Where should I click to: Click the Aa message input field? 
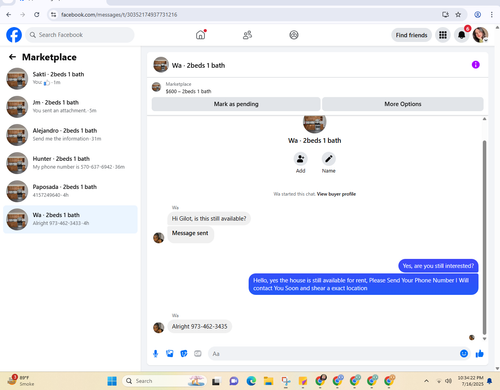click(334, 354)
